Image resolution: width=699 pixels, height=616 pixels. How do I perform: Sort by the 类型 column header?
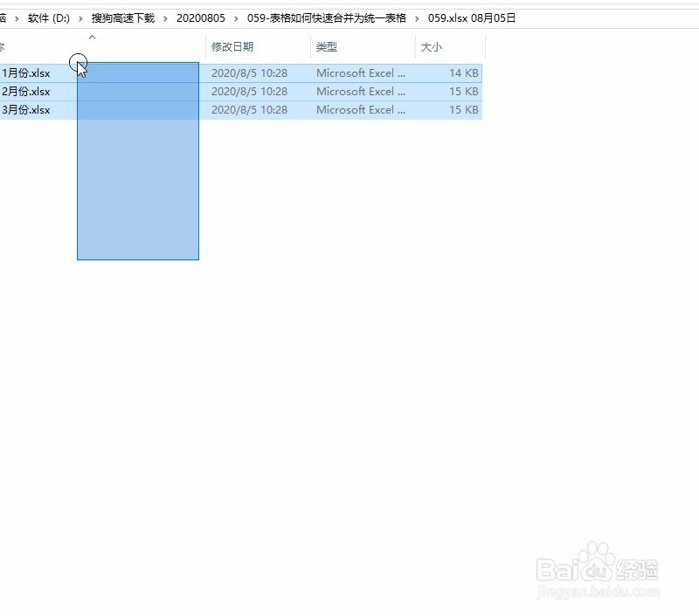coord(326,47)
